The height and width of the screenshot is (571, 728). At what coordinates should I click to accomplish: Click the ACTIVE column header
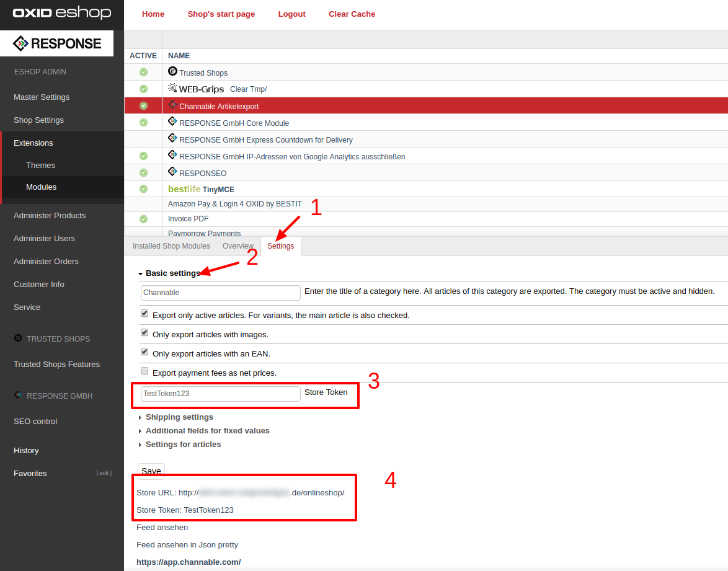[x=143, y=56]
